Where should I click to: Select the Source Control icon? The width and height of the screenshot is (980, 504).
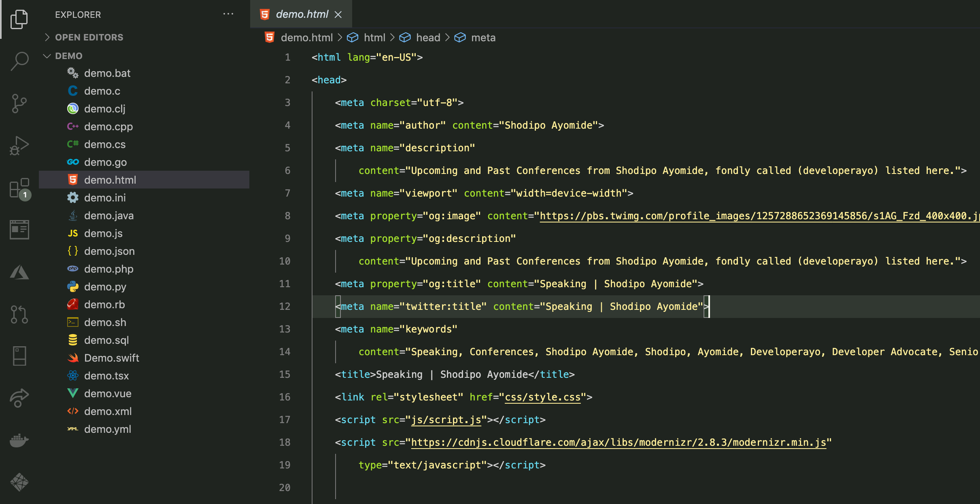(19, 104)
